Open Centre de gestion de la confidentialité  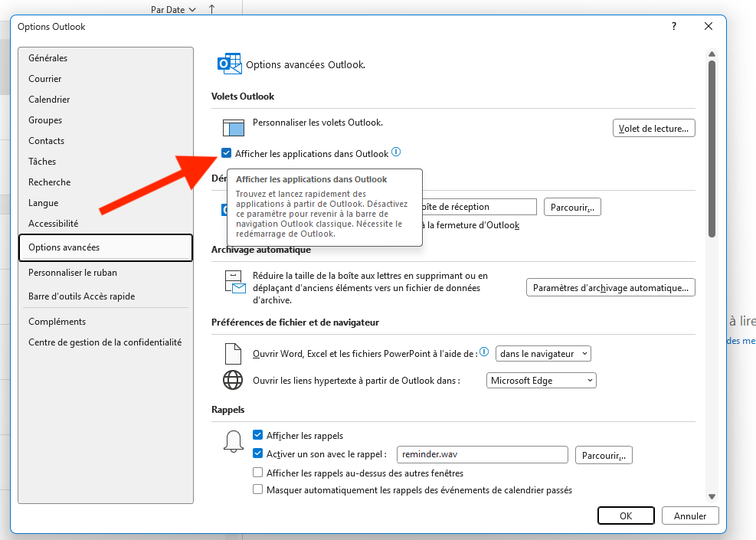pos(106,342)
